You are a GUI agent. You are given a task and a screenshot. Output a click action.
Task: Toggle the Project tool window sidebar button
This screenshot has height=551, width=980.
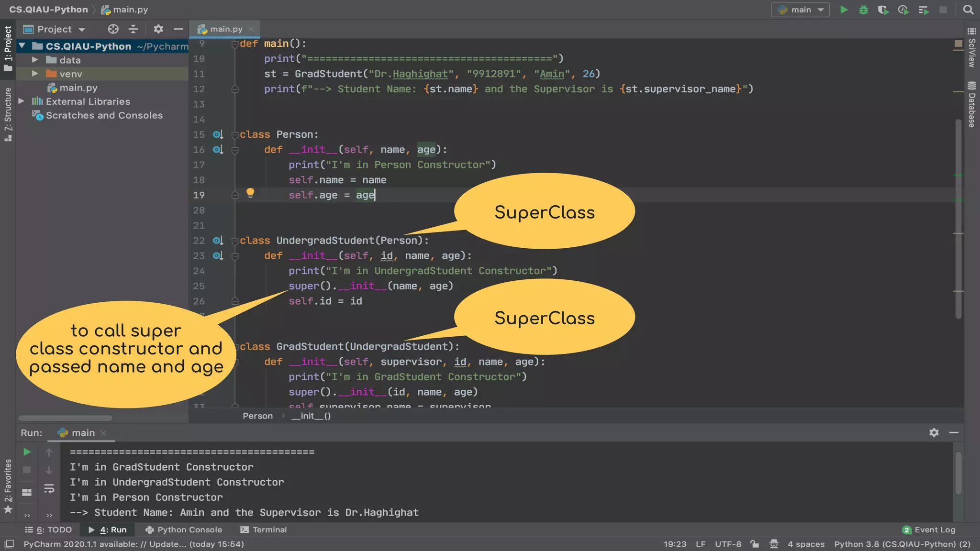(x=8, y=48)
